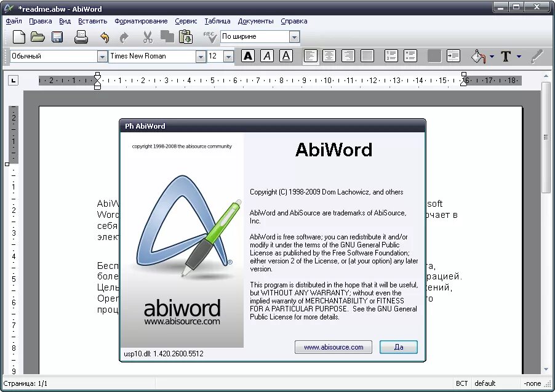Open the Вставить menu

pyautogui.click(x=92, y=22)
